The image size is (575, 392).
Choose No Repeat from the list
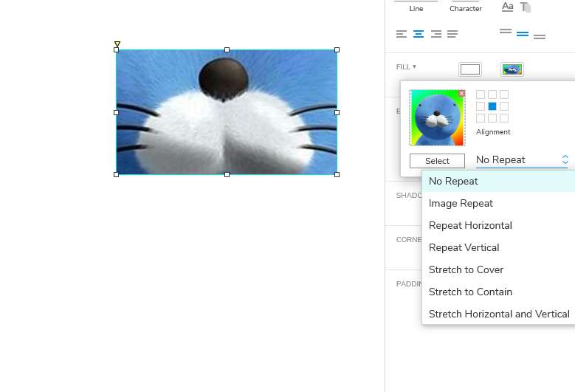point(498,181)
